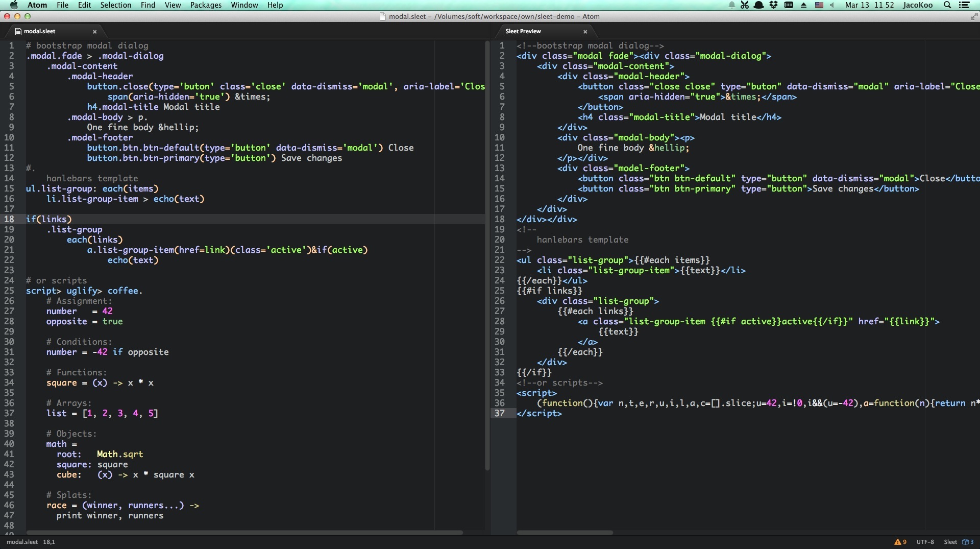Click the left editor vertical scrollbar

pyautogui.click(x=487, y=255)
